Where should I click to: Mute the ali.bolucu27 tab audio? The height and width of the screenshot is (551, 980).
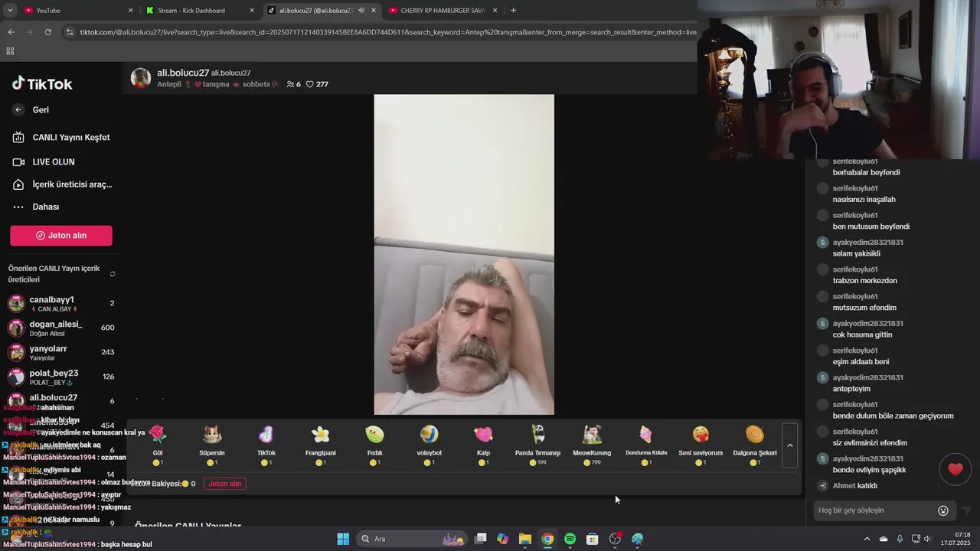click(361, 11)
